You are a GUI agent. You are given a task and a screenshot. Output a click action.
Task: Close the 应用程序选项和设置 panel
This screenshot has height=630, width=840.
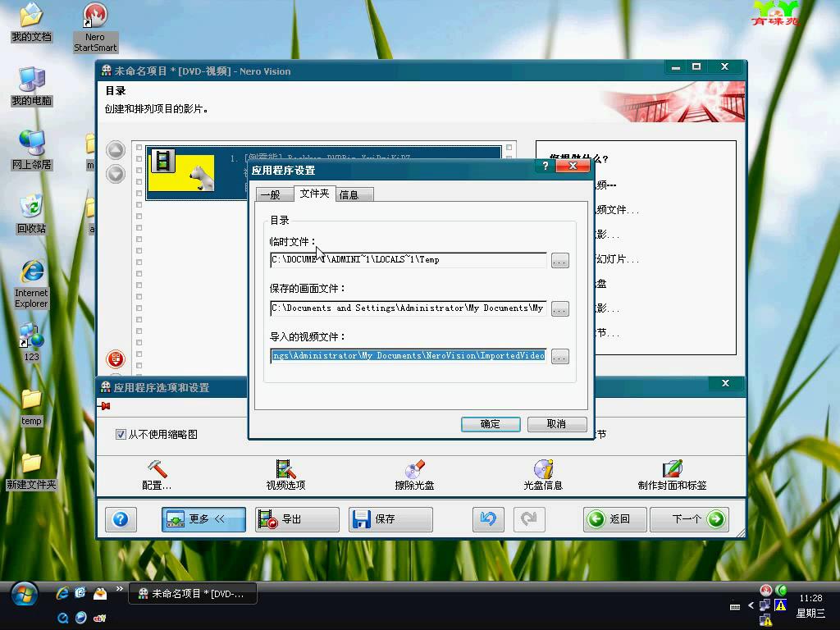pyautogui.click(x=725, y=384)
